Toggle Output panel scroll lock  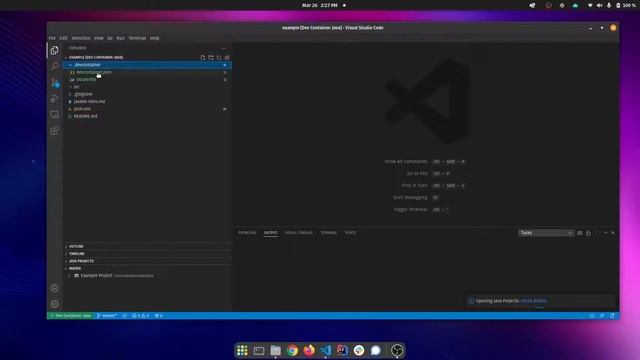[588, 233]
